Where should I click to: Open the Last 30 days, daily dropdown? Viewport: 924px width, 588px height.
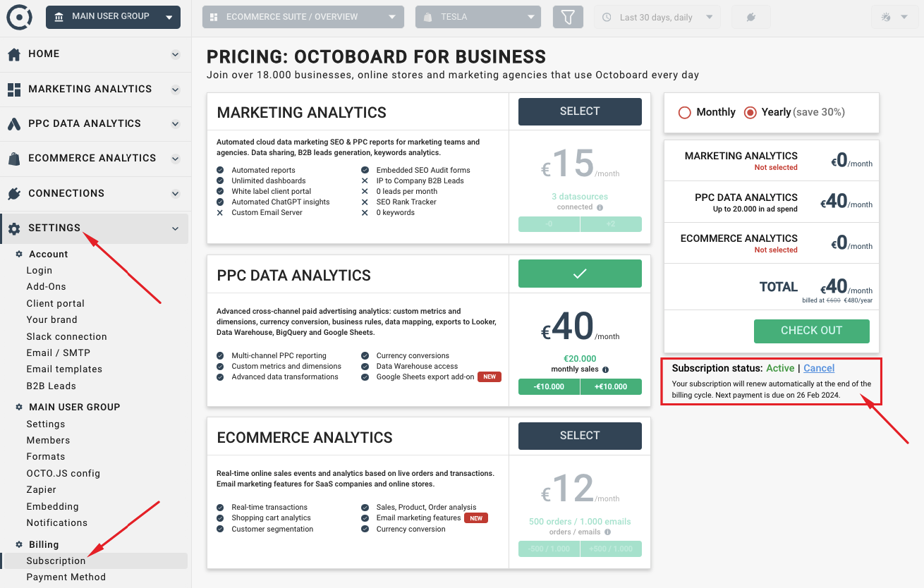click(x=657, y=17)
